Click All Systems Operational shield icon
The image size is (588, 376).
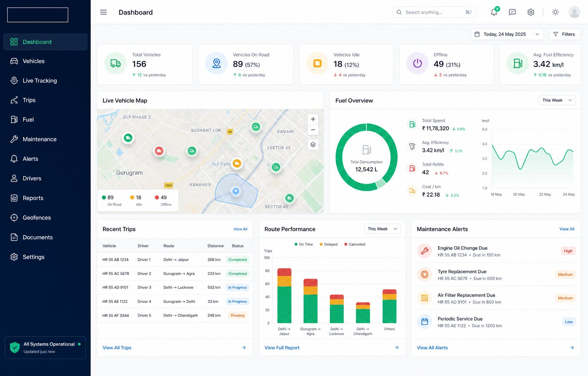click(15, 348)
